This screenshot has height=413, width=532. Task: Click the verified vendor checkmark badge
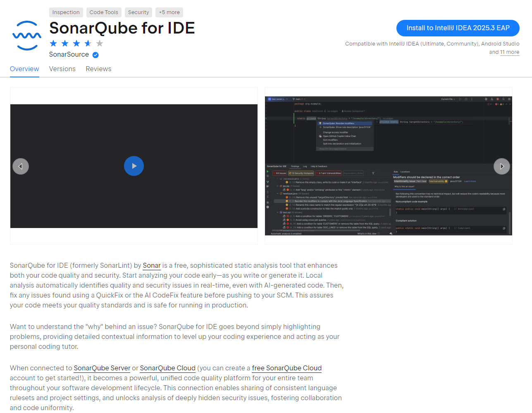(95, 55)
